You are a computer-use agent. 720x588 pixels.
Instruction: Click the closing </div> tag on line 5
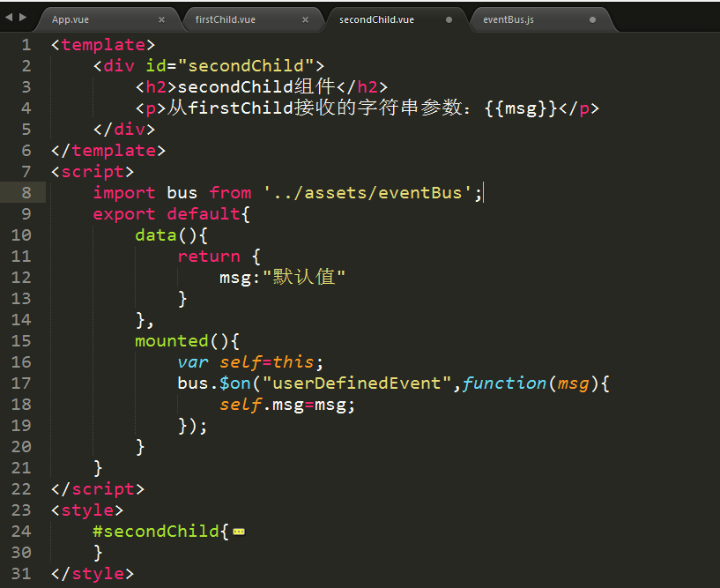[x=124, y=129]
